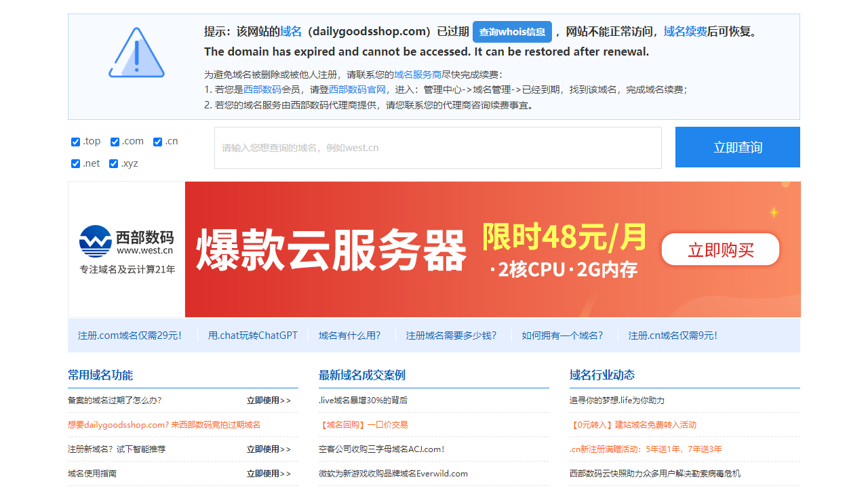Open 追寻你的梦想.life为你助力 article
This screenshot has width=868, height=488.
click(617, 400)
